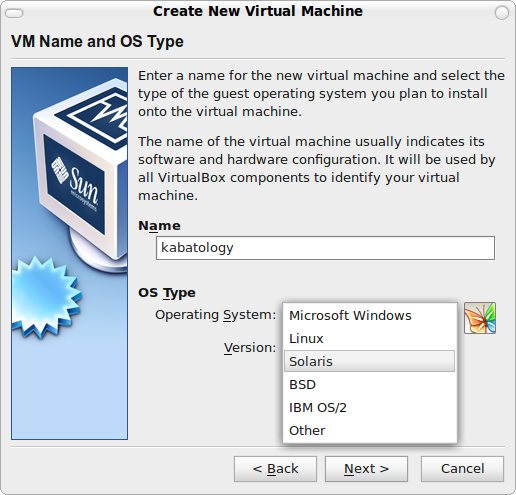
Task: Go to the next wizard step
Action: coord(366,469)
